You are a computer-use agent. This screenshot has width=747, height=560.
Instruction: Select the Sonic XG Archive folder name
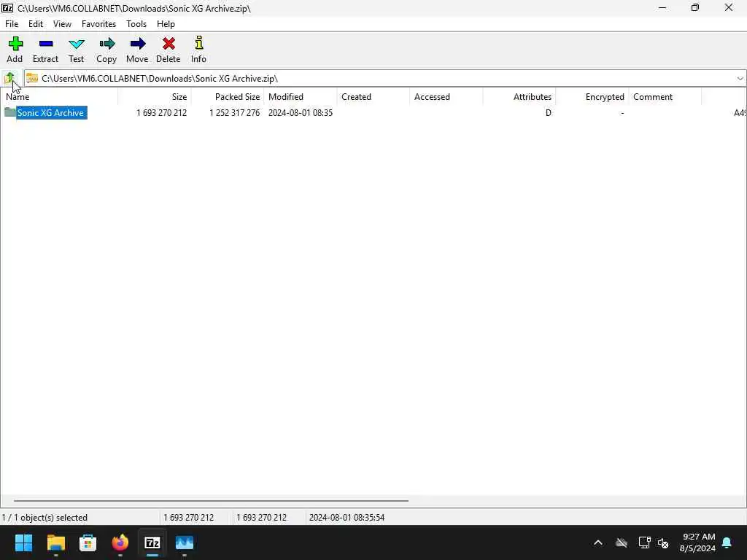click(52, 113)
